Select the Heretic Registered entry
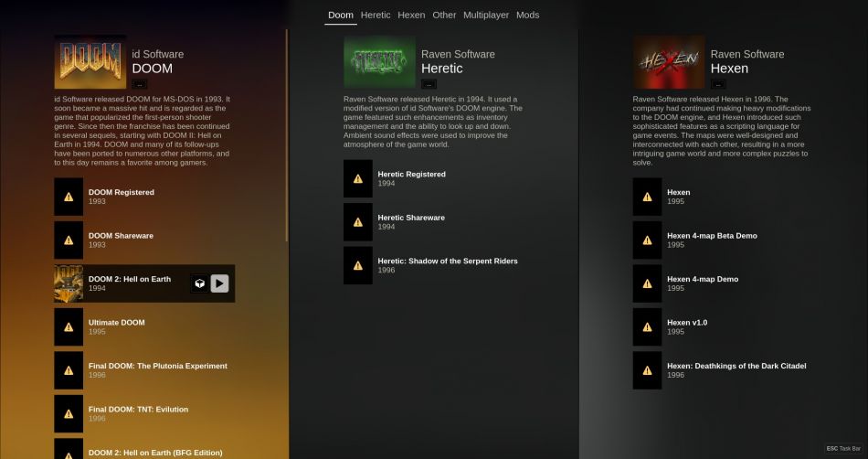 [x=434, y=179]
